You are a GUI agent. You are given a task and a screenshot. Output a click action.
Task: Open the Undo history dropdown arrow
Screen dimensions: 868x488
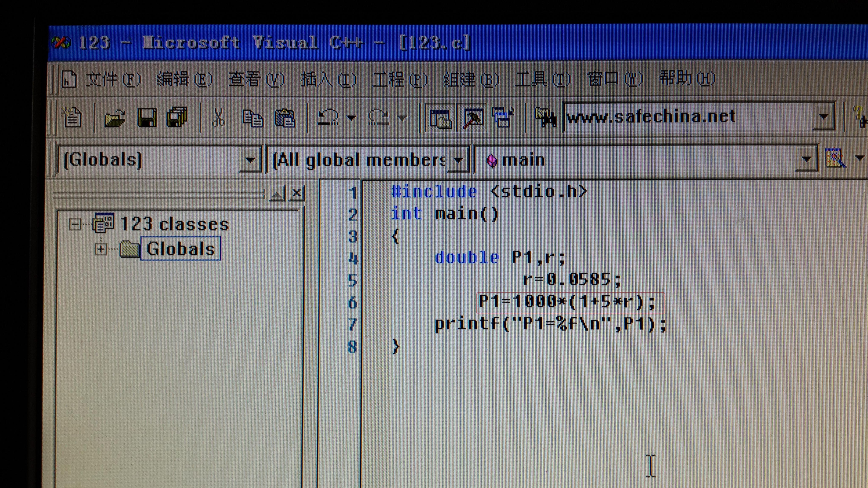pyautogui.click(x=351, y=118)
